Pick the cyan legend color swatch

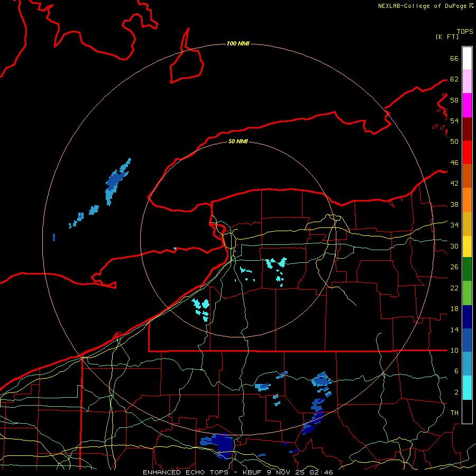[x=467, y=388]
